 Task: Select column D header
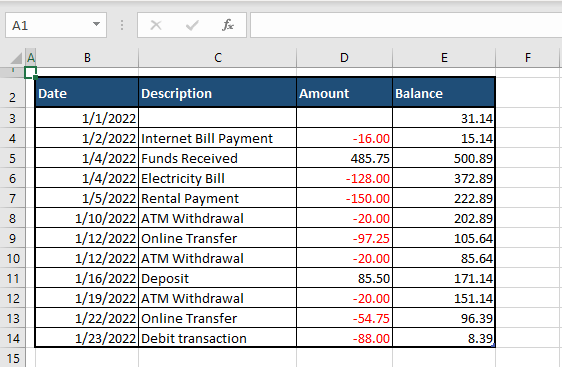(344, 58)
